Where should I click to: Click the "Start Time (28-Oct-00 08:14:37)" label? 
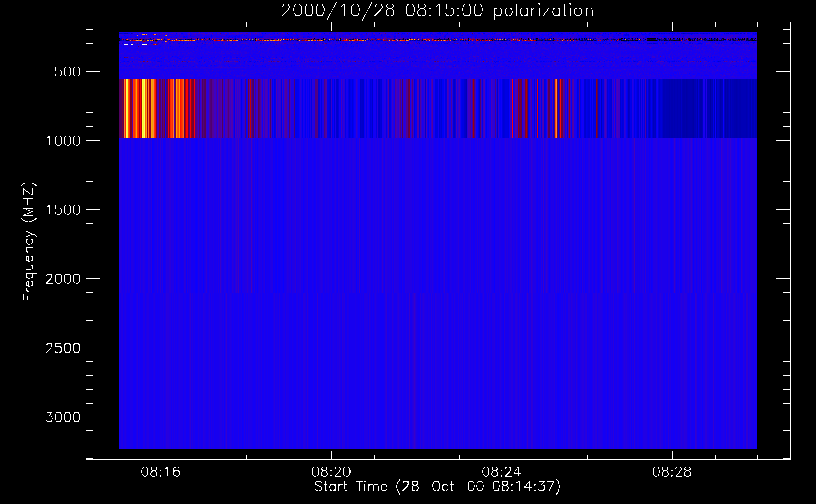click(x=437, y=486)
